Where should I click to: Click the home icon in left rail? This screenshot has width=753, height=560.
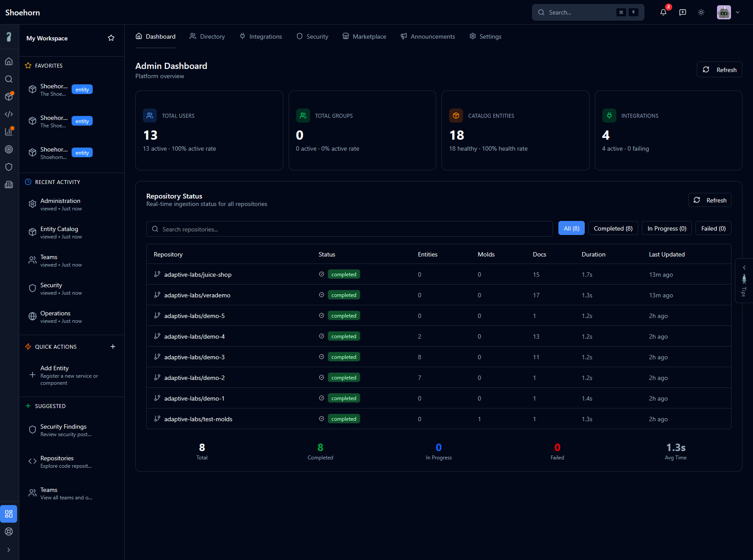tap(9, 61)
